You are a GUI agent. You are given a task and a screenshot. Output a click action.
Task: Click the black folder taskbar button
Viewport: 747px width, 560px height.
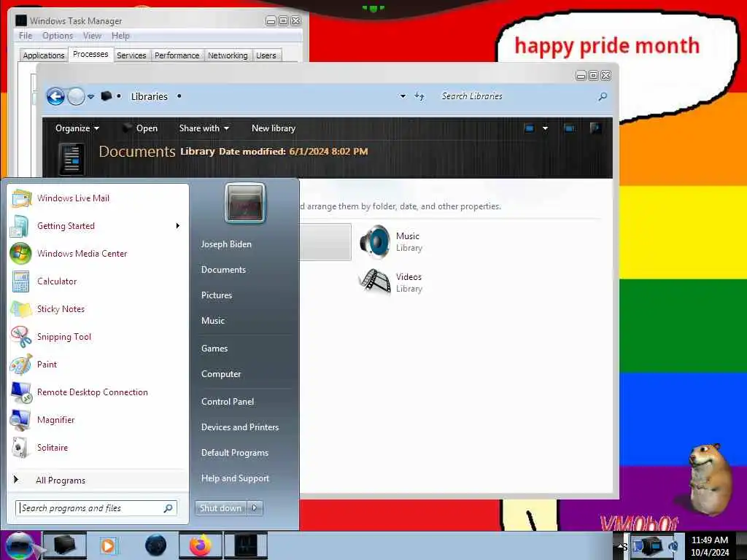click(x=65, y=545)
